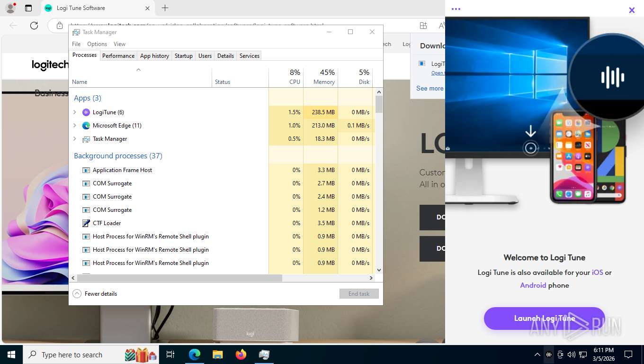Viewport: 644px width, 364px height.
Task: Expand the Task Manager process group
Action: click(74, 139)
